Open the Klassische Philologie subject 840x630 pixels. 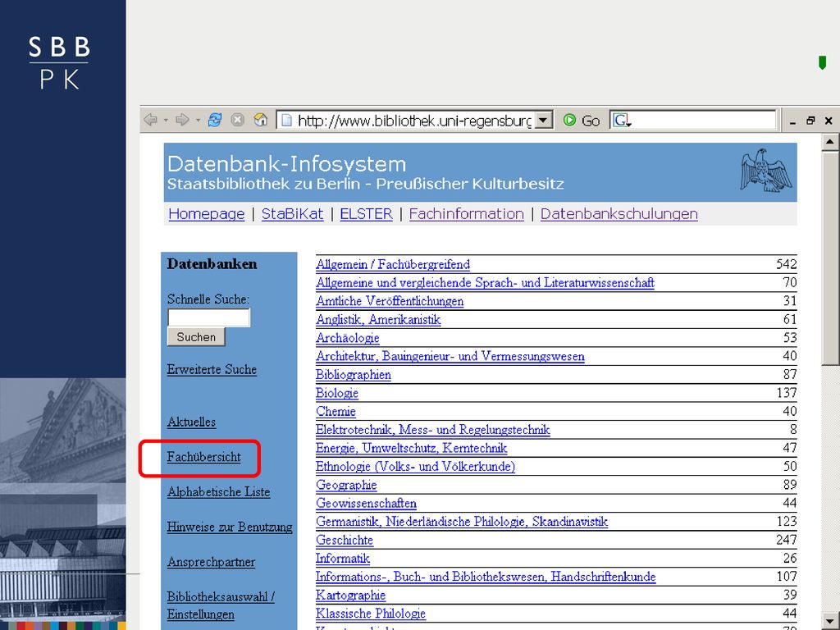(x=371, y=614)
